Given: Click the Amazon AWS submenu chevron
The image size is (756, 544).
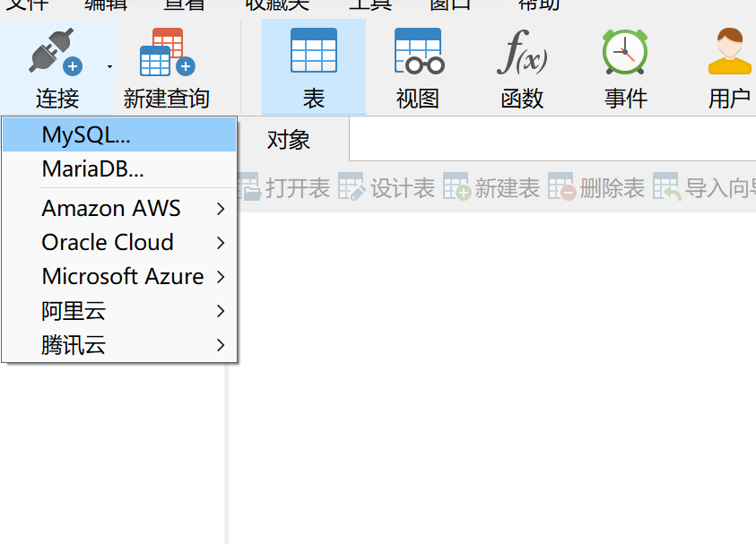Looking at the screenshot, I should tap(221, 209).
